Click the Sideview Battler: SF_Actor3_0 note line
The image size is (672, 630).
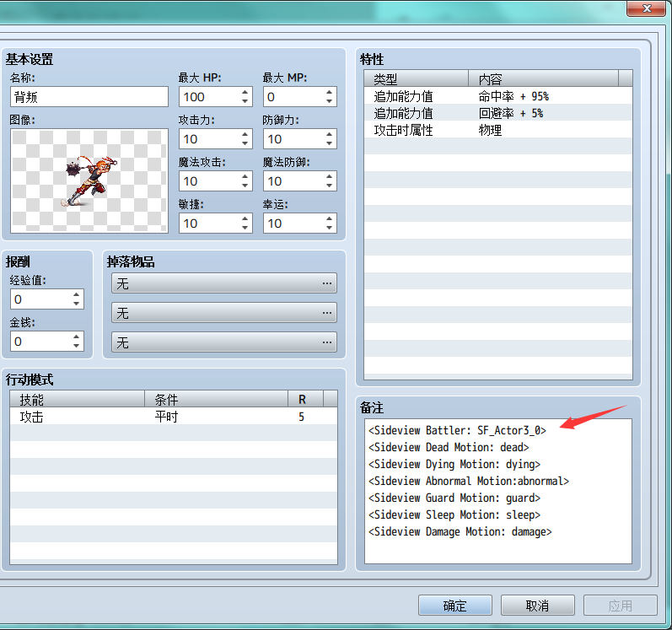[457, 430]
